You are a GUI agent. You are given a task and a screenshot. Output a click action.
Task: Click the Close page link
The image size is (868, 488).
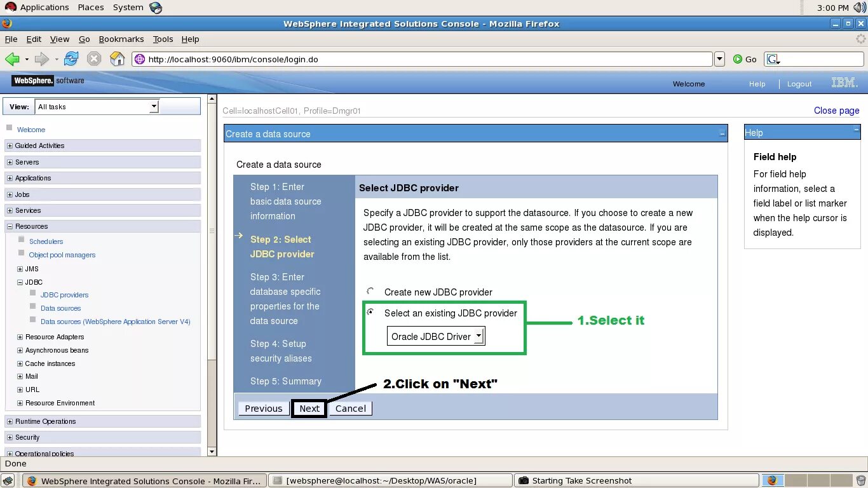836,111
